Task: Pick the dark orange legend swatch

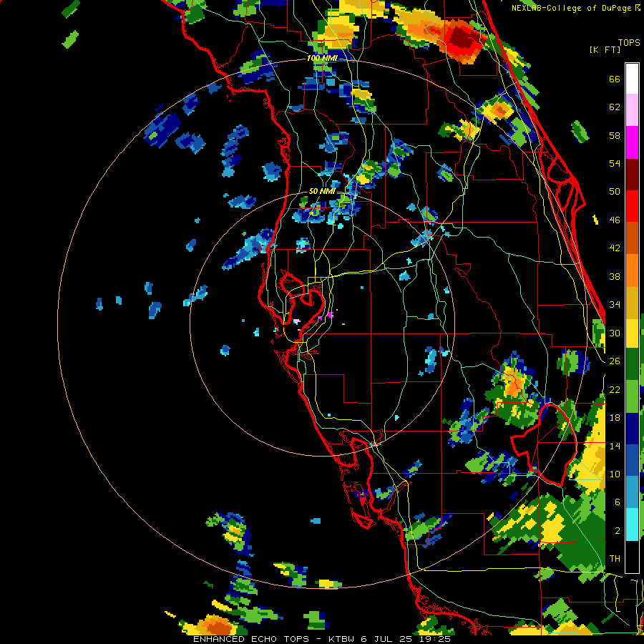Action: click(632, 238)
